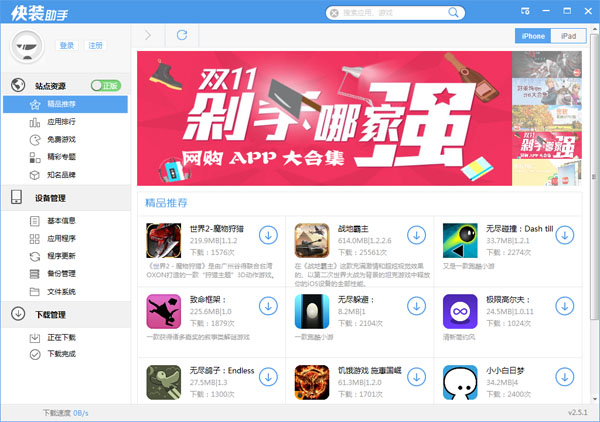Open 极限高尔夫 purple infinity icon

pos(460,311)
